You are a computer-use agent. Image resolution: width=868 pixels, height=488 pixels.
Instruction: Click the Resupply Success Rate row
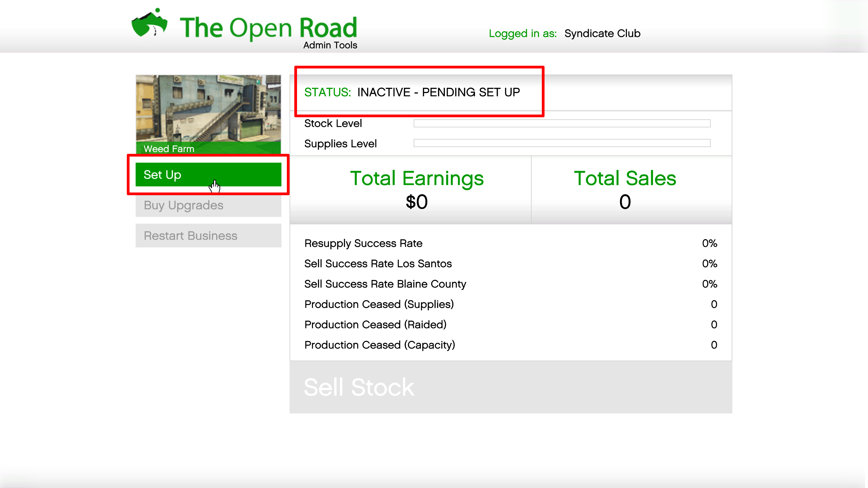point(510,243)
